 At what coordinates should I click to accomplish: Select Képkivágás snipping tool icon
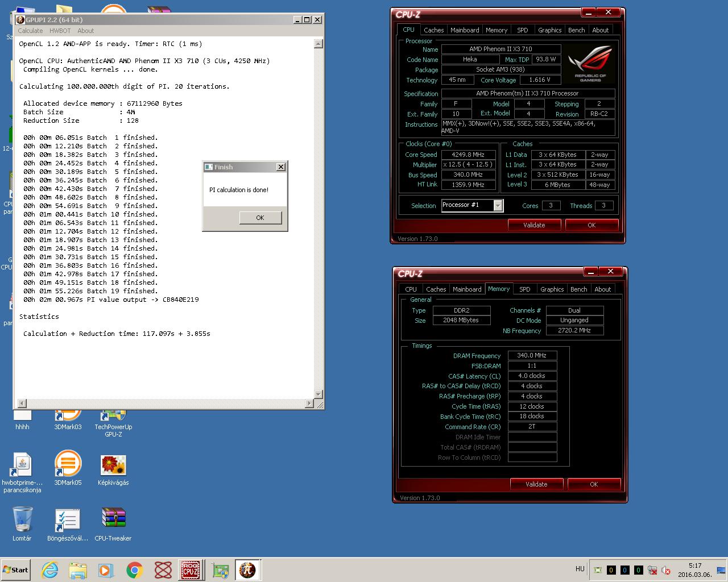[x=113, y=469]
